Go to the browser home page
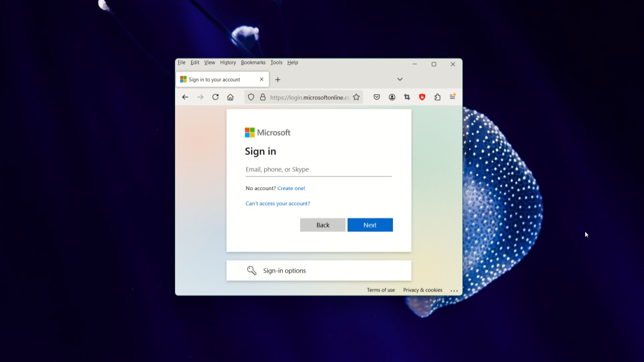The image size is (644, 362). pos(230,97)
